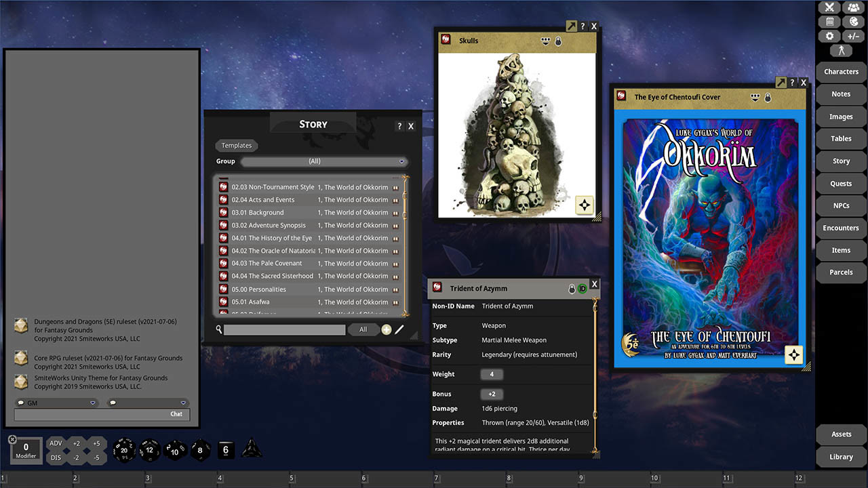Open the Group dropdown showing (All)
This screenshot has width=868, height=488.
tap(324, 161)
